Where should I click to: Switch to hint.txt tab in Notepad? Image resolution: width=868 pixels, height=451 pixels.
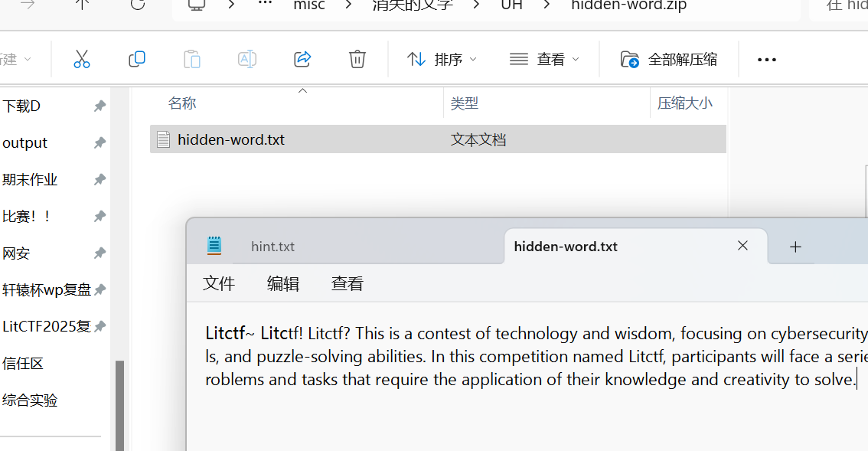pos(272,247)
